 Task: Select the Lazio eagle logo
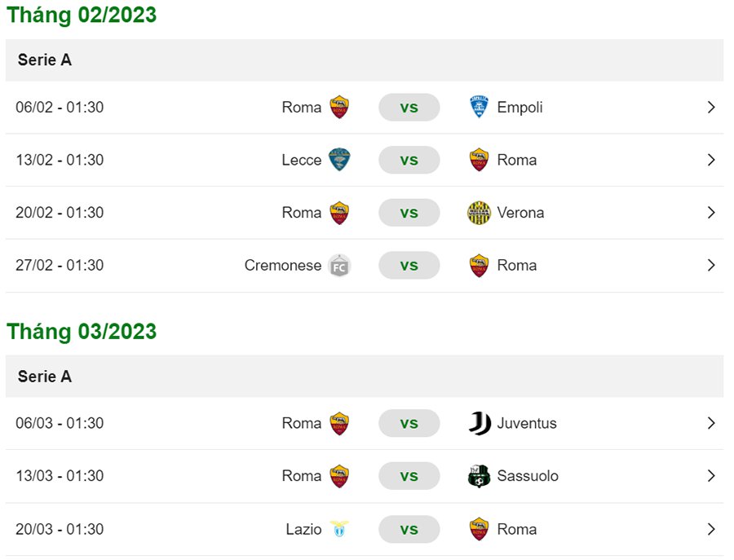point(340,529)
